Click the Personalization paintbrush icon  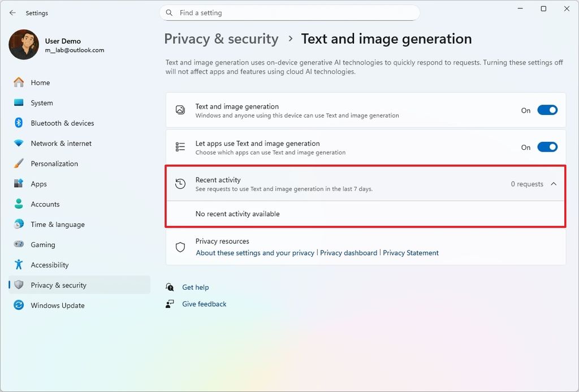tap(19, 163)
